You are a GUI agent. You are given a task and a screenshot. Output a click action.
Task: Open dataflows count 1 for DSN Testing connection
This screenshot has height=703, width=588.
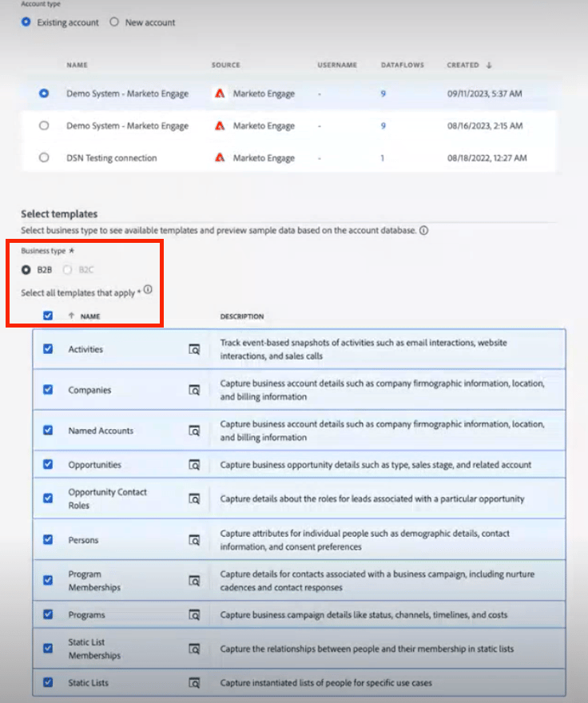click(383, 158)
